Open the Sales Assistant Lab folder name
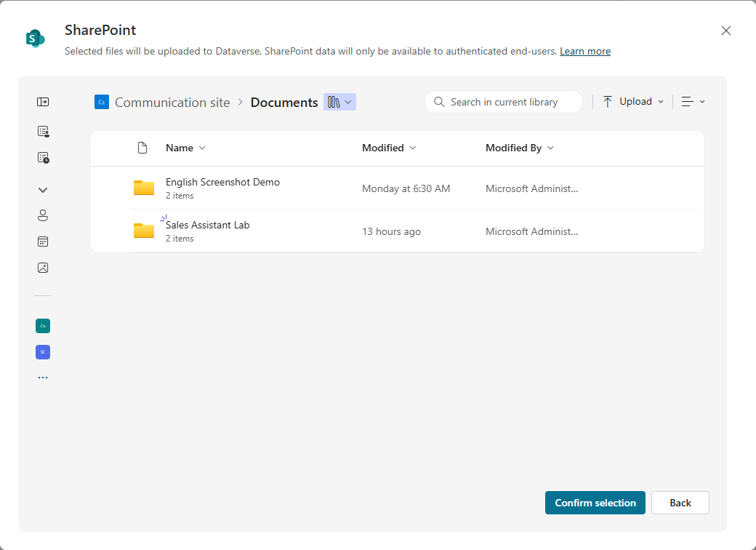 pos(208,225)
